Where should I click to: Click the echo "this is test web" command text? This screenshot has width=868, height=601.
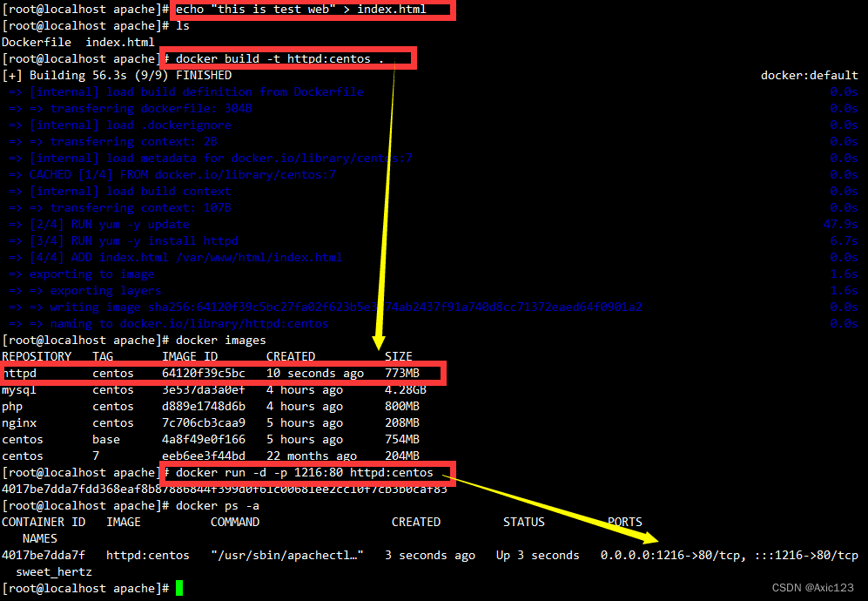tap(300, 10)
